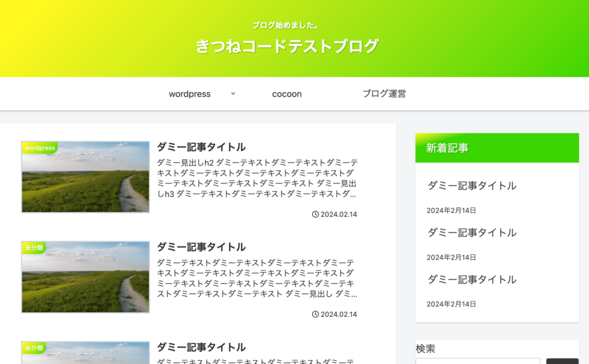Open the ブログ運営 navigation menu item

click(384, 94)
